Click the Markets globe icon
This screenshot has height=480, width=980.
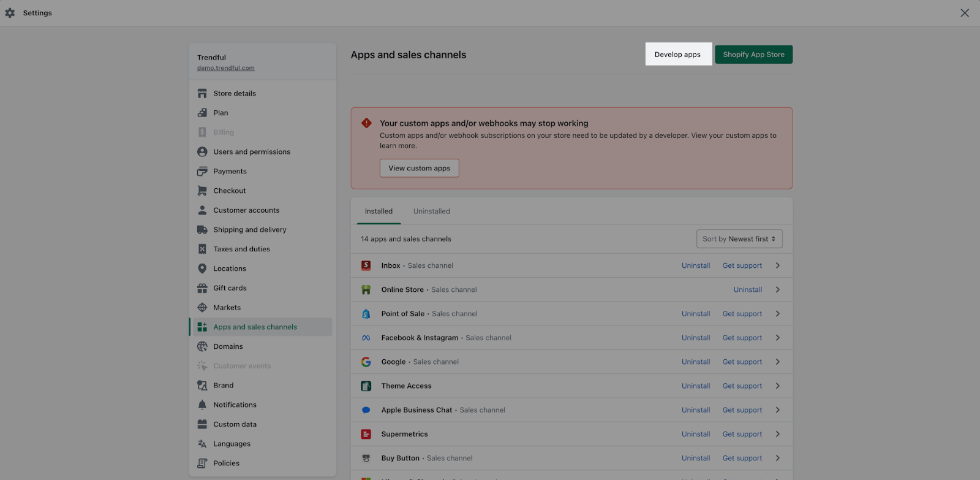202,308
